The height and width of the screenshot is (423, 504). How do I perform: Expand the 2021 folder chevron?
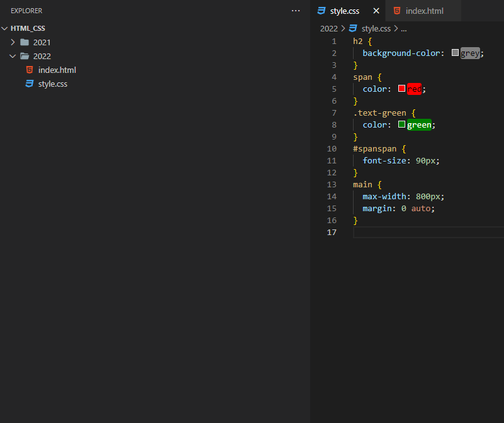tap(13, 42)
